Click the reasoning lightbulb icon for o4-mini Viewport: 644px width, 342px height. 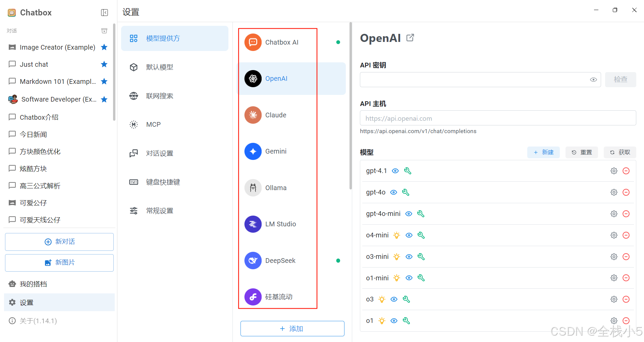(x=396, y=235)
